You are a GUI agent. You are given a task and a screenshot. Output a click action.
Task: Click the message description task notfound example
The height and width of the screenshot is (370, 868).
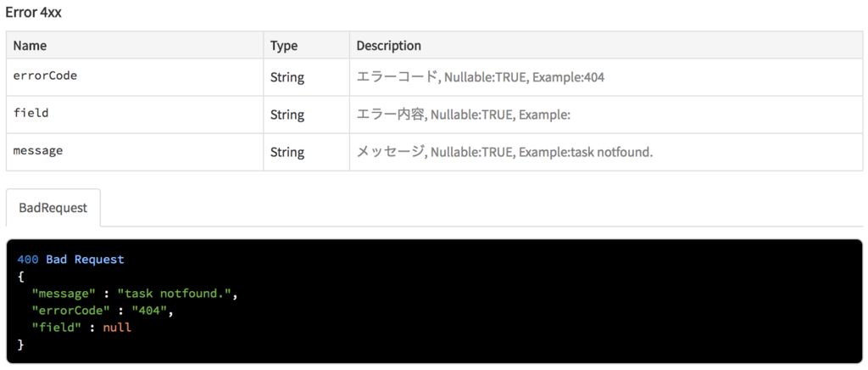[505, 152]
